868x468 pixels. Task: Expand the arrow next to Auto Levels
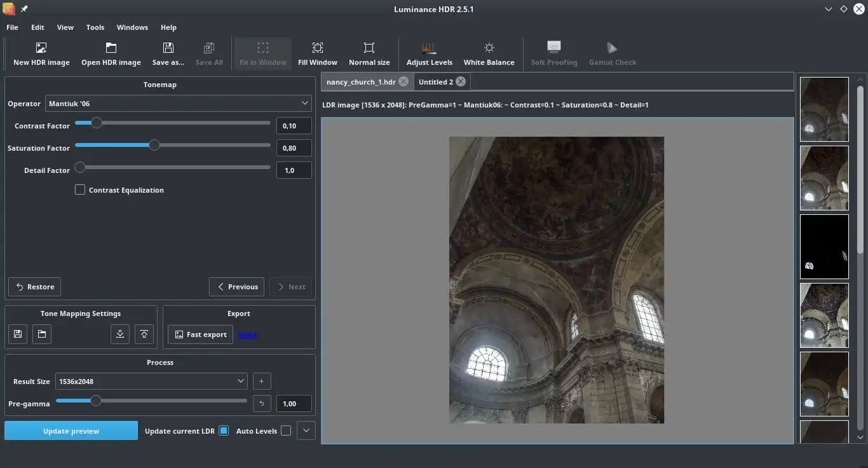pos(306,430)
